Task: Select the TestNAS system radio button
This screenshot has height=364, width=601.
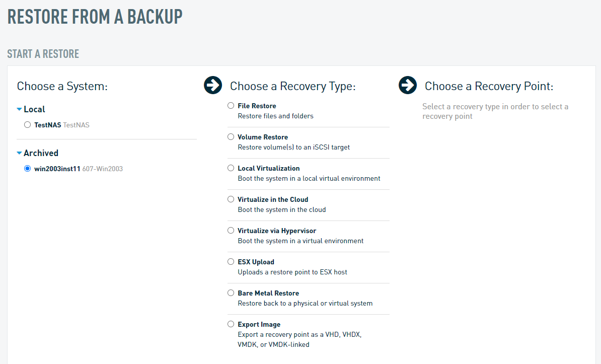Action: (27, 124)
